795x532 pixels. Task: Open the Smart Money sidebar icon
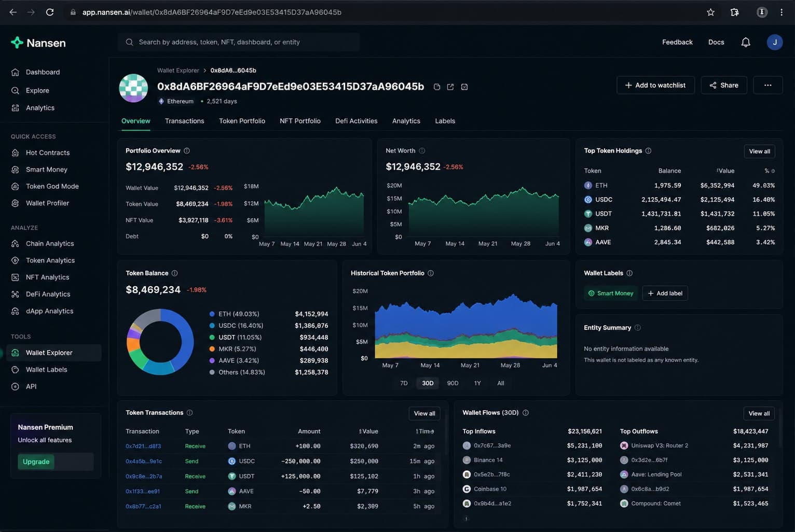(x=15, y=170)
